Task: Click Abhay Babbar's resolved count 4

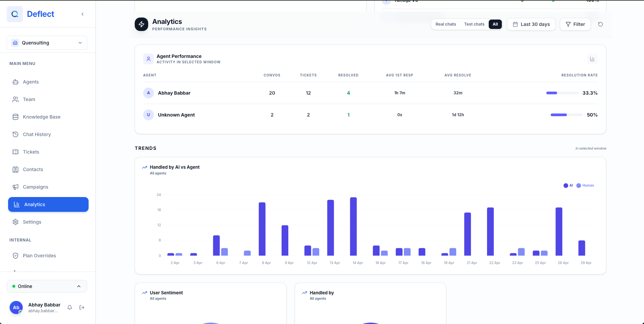Action: (x=348, y=93)
